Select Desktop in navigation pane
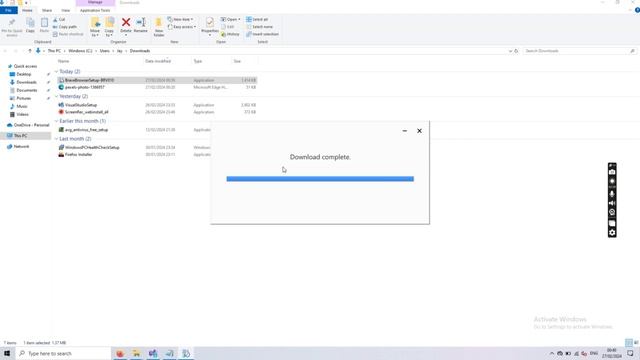This screenshot has height=360, width=640. (24, 74)
